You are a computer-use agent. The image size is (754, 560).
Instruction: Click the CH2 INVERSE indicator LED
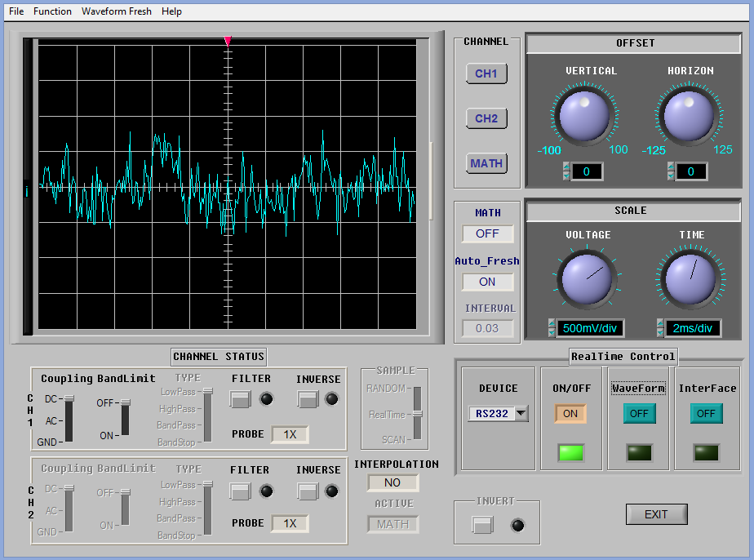(332, 491)
